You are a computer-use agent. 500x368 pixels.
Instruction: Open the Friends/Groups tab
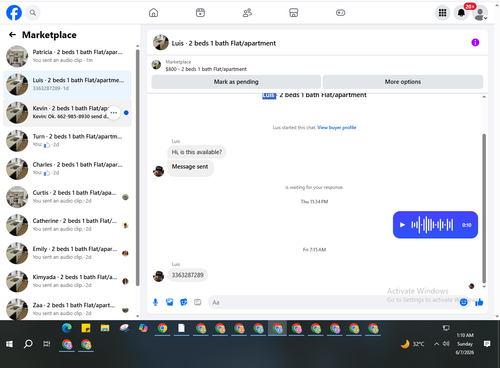[x=247, y=13]
